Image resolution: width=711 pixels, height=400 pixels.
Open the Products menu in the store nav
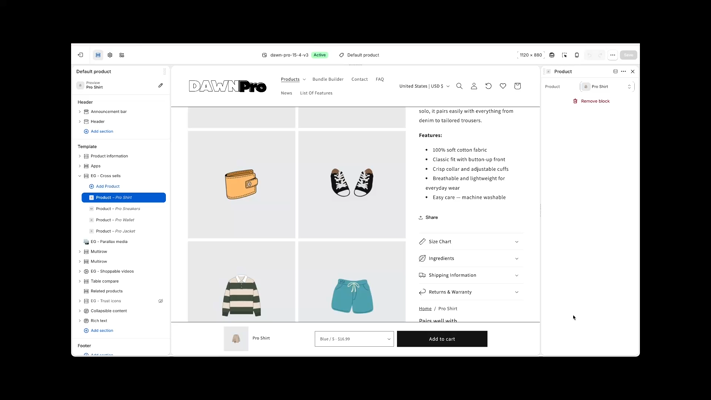(293, 79)
